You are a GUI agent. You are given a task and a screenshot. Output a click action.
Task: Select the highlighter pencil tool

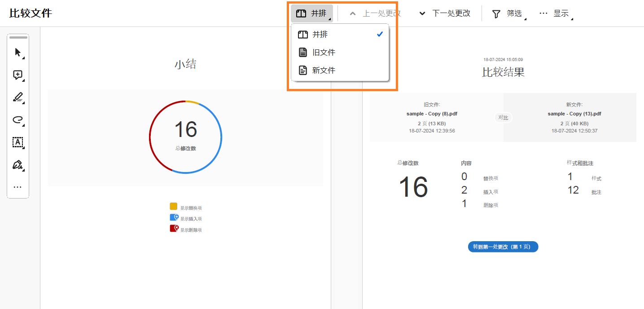pos(18,97)
